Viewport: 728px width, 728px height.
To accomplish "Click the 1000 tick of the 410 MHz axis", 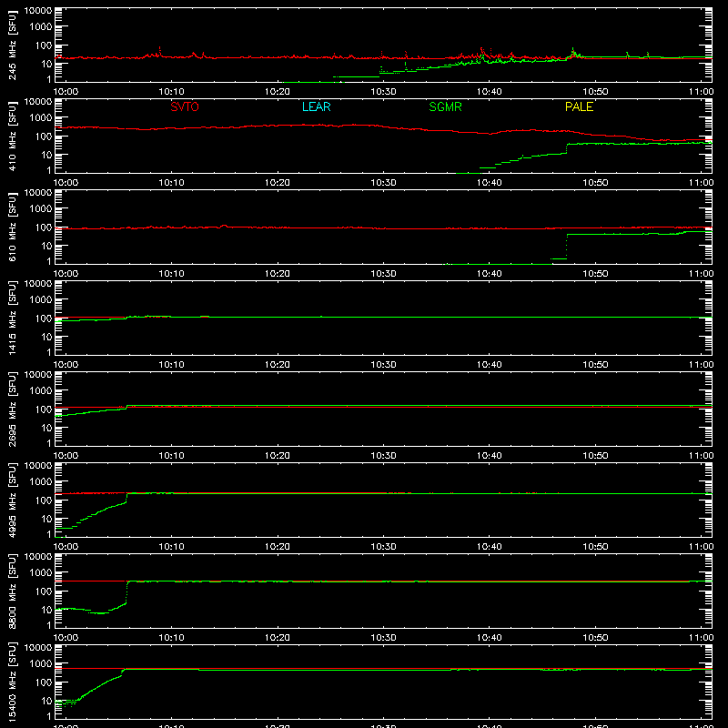I will tap(41, 118).
